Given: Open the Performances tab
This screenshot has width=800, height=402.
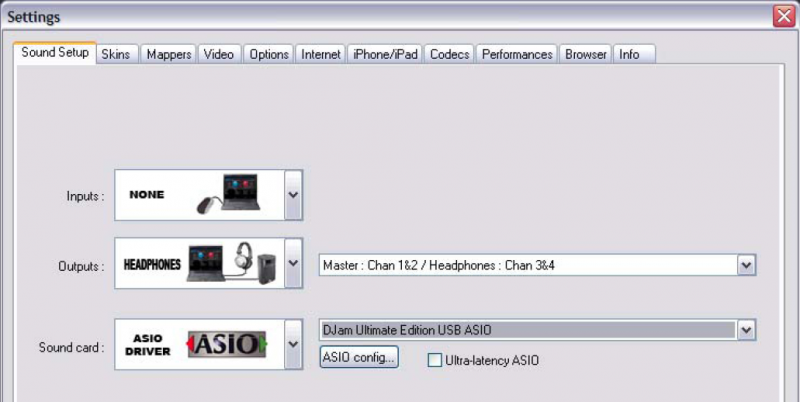Looking at the screenshot, I should [517, 55].
